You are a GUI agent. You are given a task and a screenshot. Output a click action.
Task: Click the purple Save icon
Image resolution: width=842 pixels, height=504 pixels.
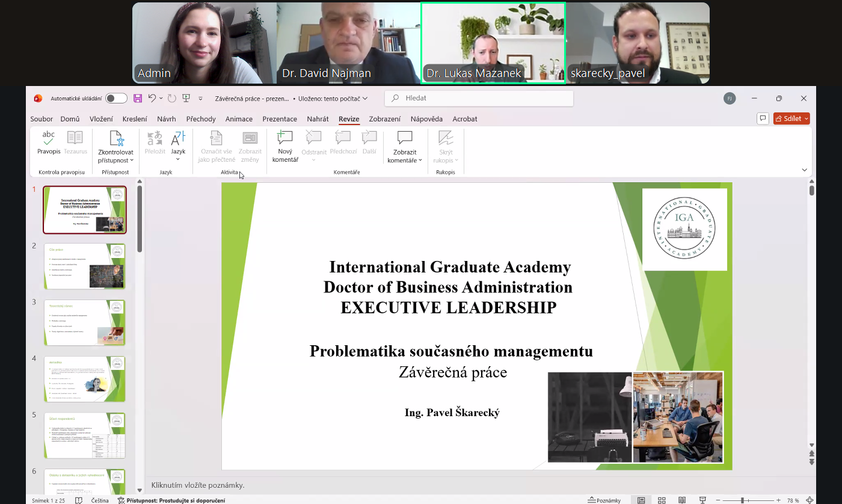click(x=138, y=99)
